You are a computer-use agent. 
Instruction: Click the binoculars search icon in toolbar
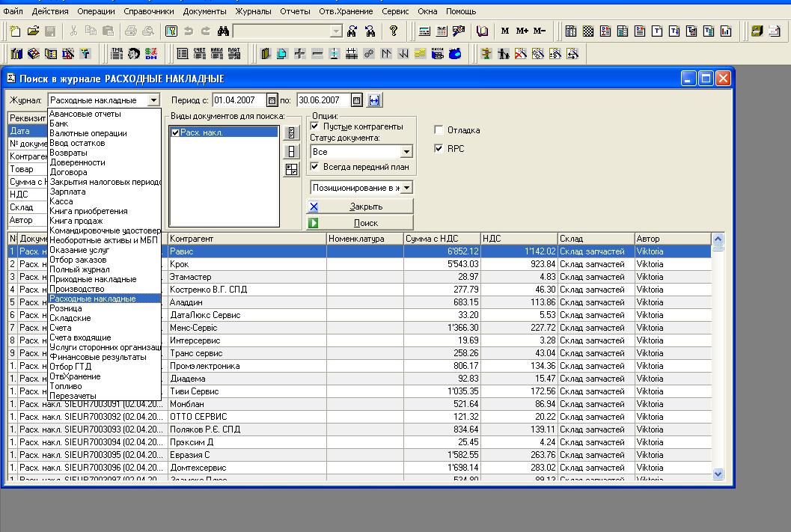click(222, 31)
